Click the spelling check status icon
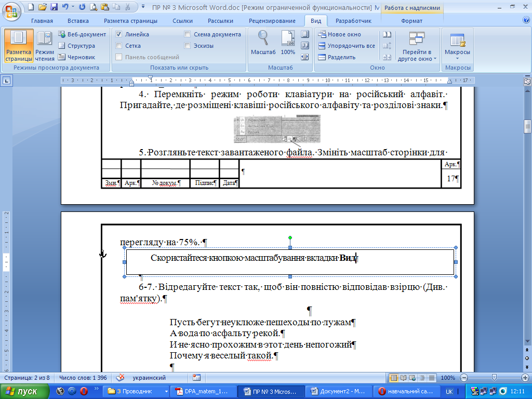532x399 pixels. pos(120,378)
